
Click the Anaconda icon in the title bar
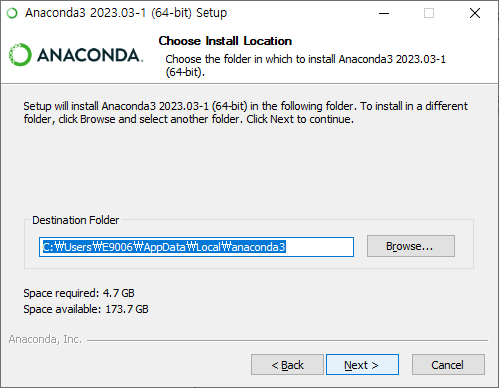pos(12,13)
